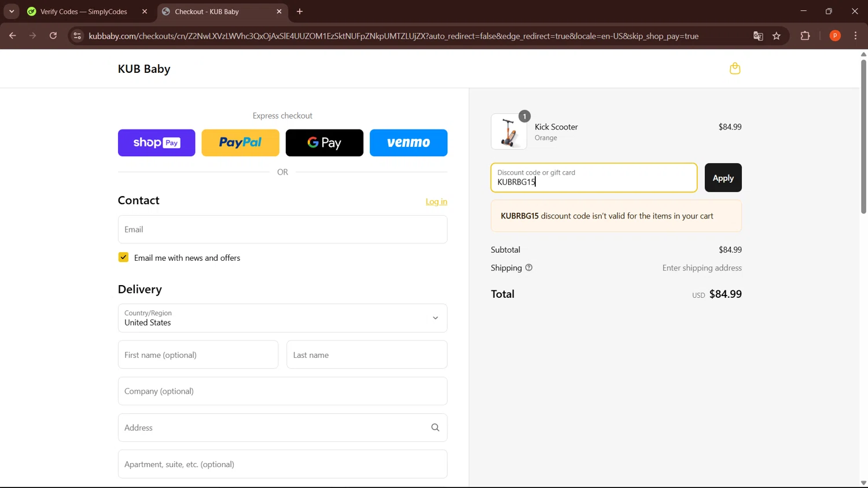Restore down the browser window
Viewport: 868px width, 488px height.
point(829,11)
